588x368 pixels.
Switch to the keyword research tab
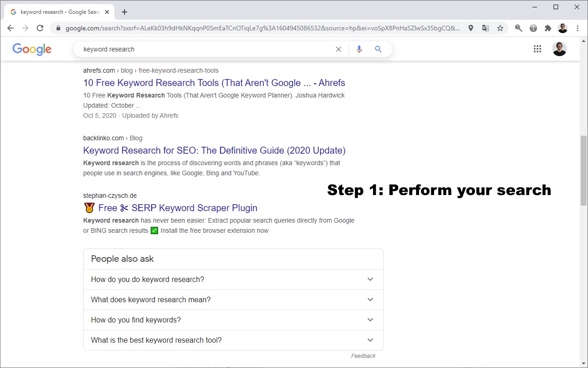tap(59, 12)
